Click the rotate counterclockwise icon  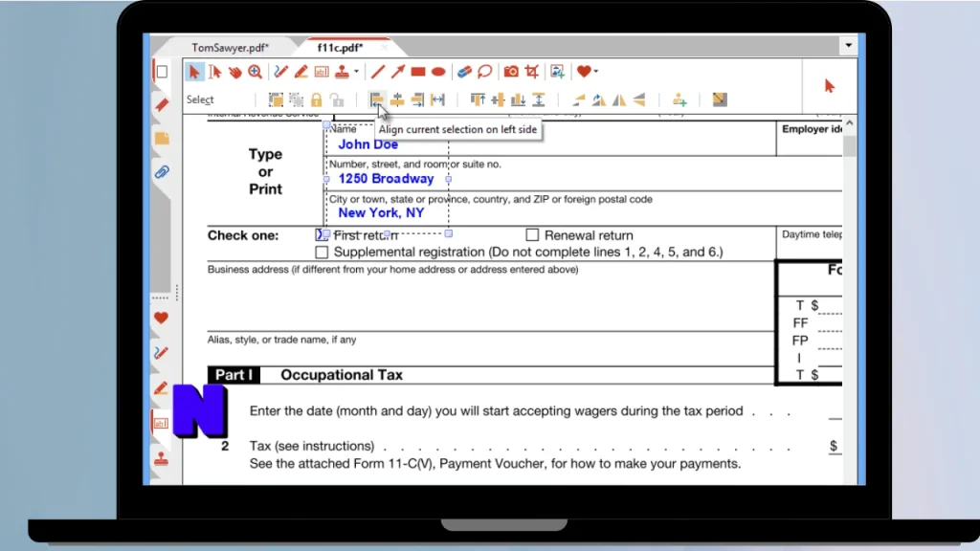(579, 99)
